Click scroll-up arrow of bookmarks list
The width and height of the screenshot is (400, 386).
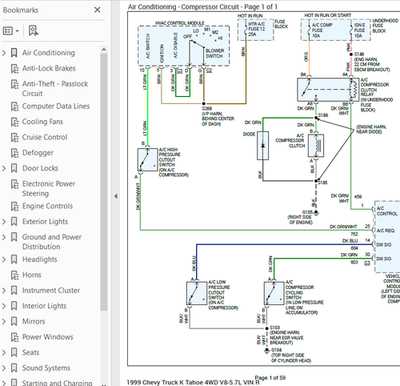coord(104,50)
